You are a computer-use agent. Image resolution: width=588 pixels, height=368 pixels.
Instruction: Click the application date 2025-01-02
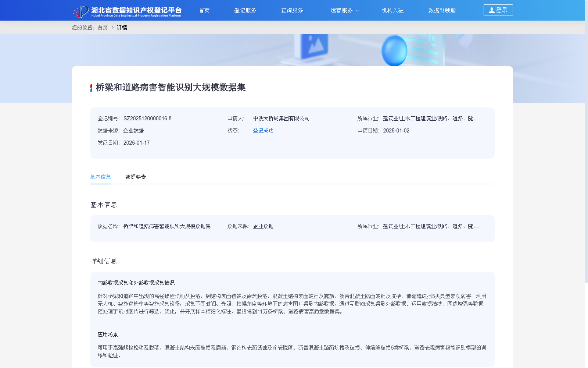[x=396, y=131]
